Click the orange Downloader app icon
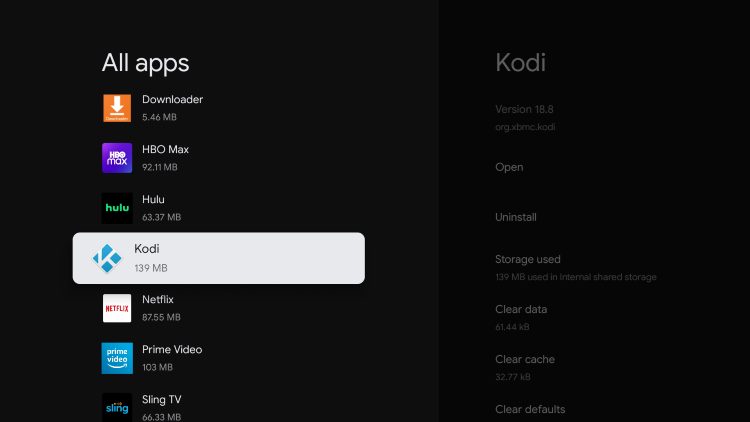The image size is (750, 422). (117, 108)
